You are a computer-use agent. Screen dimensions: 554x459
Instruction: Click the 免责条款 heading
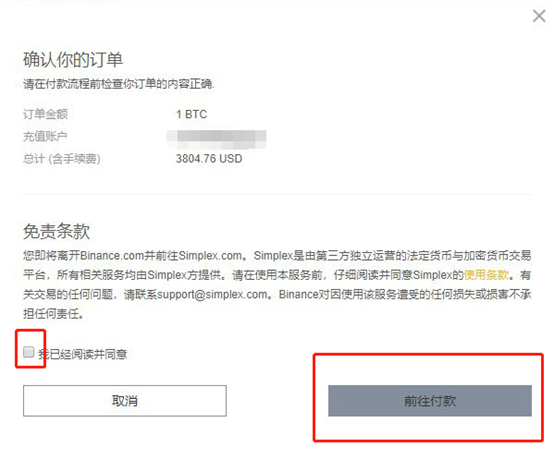coord(57,231)
